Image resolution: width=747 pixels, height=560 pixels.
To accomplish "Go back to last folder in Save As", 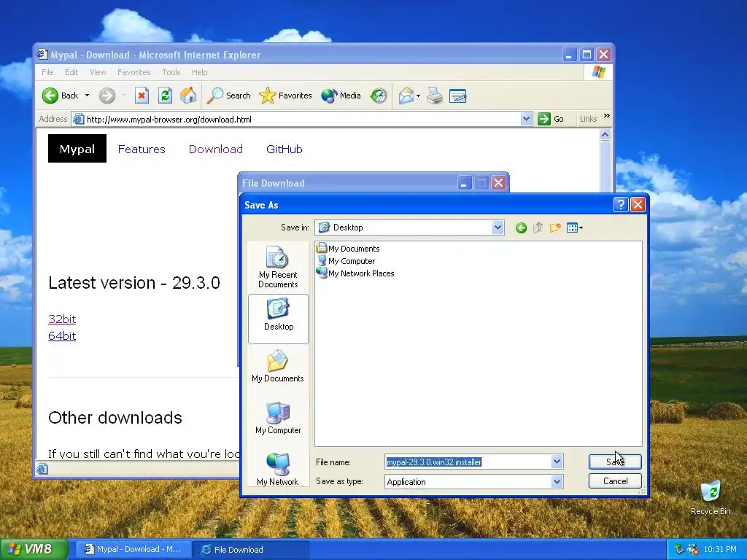I will (x=521, y=228).
